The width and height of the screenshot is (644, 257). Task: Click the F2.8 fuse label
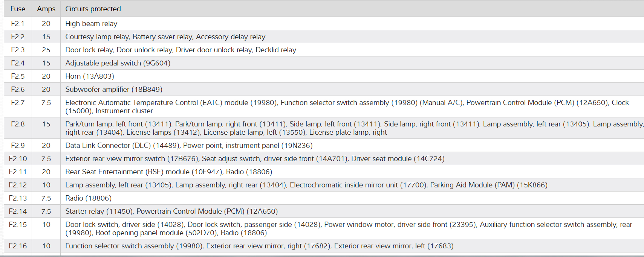18,124
